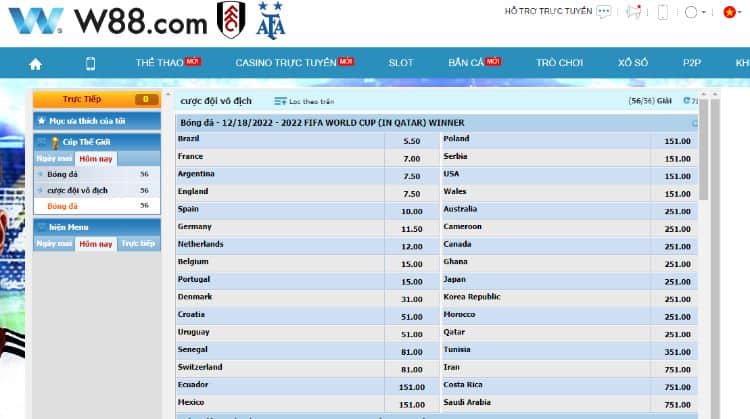
Task: Open the announcements megaphone icon
Action: [x=633, y=11]
